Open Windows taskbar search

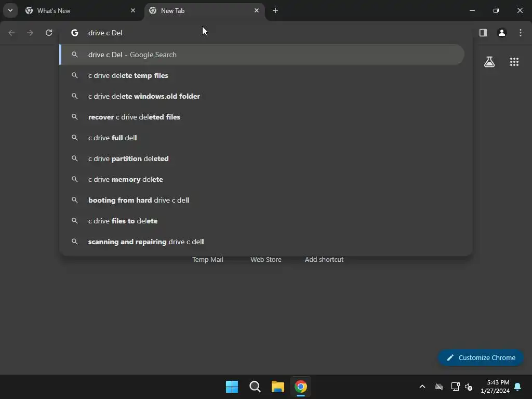point(255,387)
